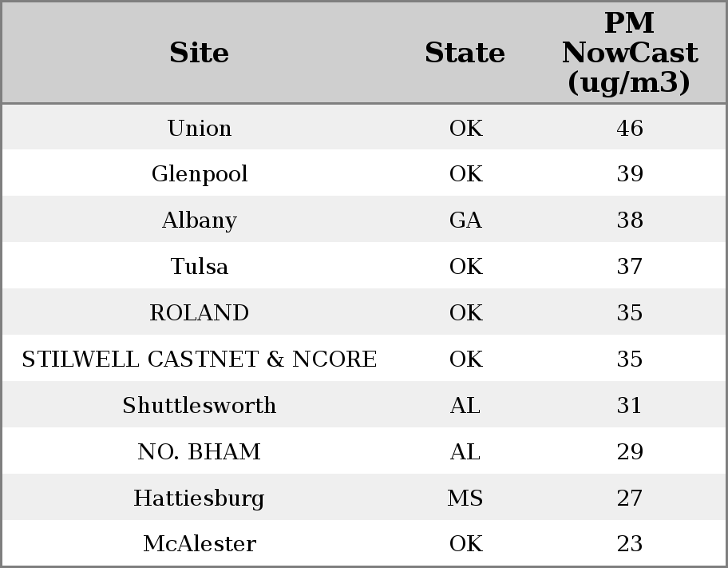Click the Site column header
The image size is (728, 568).
pos(200,54)
